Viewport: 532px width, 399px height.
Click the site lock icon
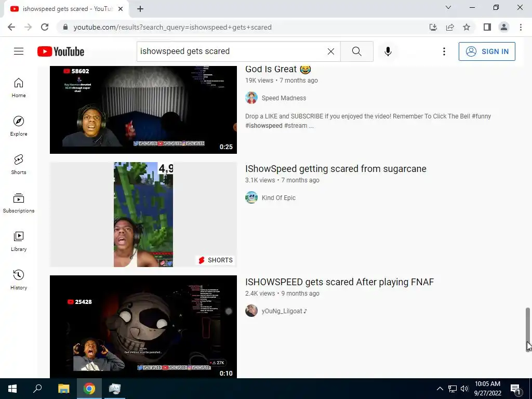click(x=65, y=27)
